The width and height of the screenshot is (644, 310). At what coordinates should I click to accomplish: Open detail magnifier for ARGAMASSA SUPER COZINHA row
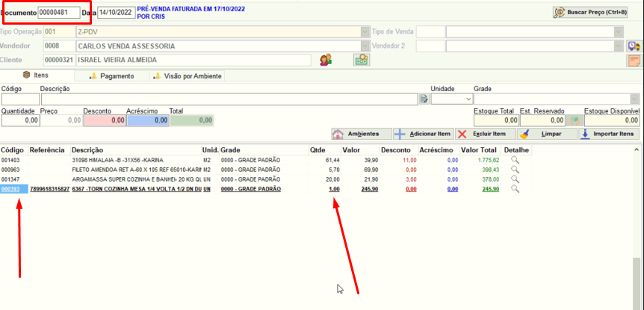tap(515, 179)
